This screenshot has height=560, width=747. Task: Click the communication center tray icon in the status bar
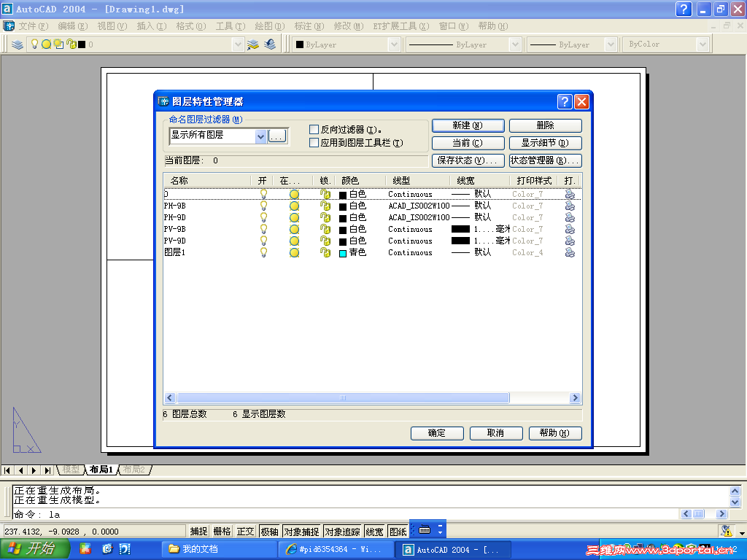pos(726,531)
